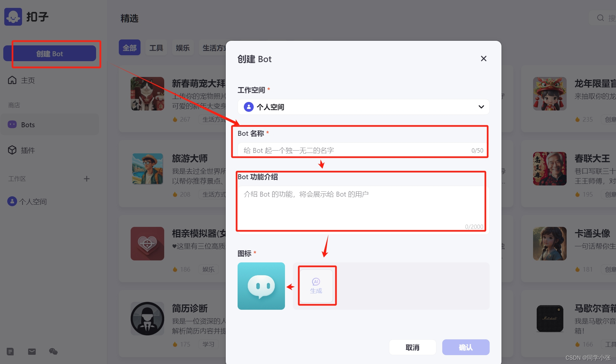
Task: Click the 卡通头像 title text
Action: 592,233
